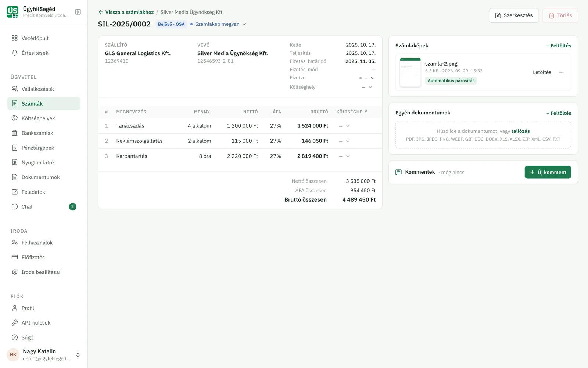588x368 pixels.
Task: Expand the Nagy Katalin account menu
Action: (x=44, y=355)
